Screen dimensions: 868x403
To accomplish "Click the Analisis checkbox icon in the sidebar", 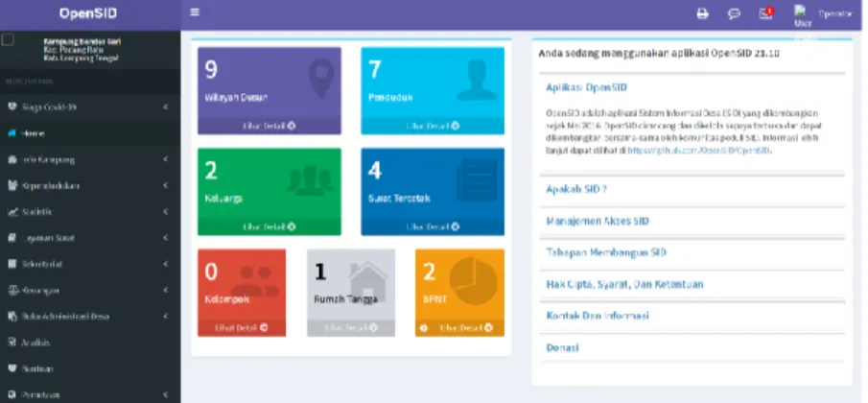I will click(x=12, y=343).
